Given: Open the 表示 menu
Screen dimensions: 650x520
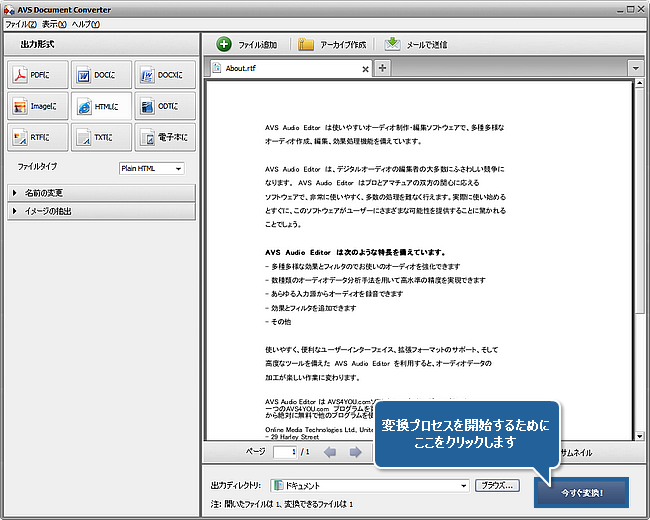Looking at the screenshot, I should point(54,24).
